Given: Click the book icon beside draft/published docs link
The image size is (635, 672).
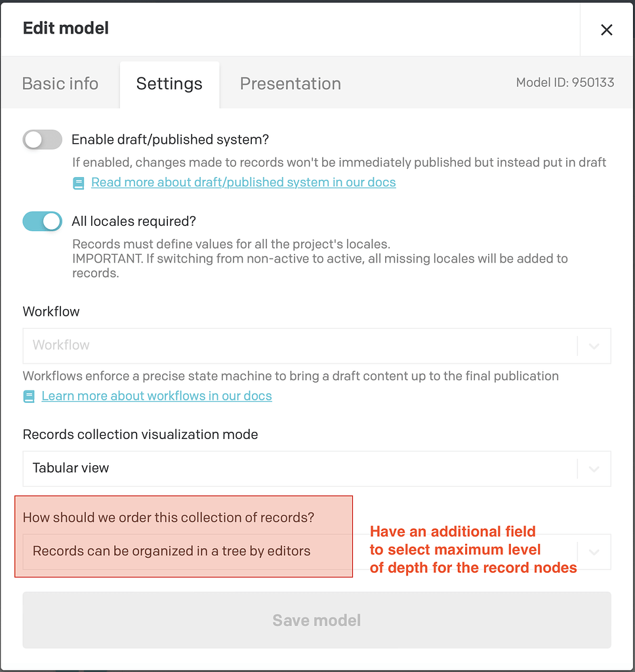Looking at the screenshot, I should [x=78, y=184].
